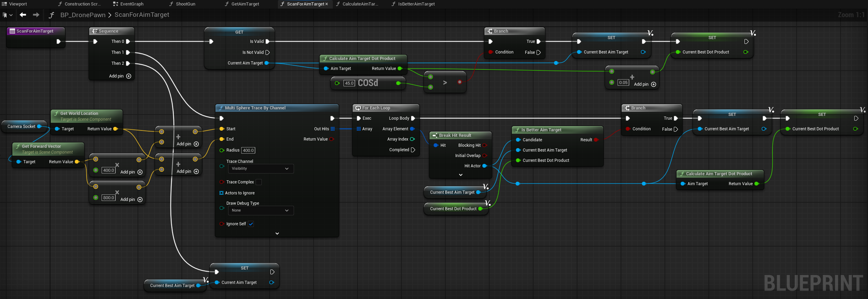The width and height of the screenshot is (868, 299).
Task: Select the Break Hit Result node header
Action: click(460, 135)
